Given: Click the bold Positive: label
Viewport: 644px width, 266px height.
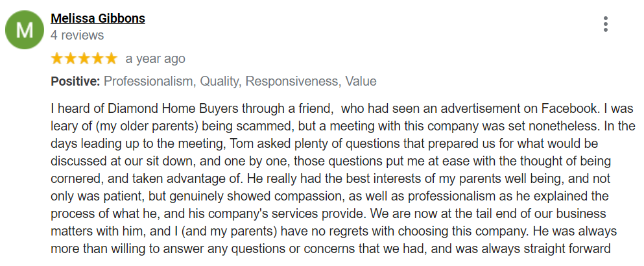Looking at the screenshot, I should tap(76, 81).
